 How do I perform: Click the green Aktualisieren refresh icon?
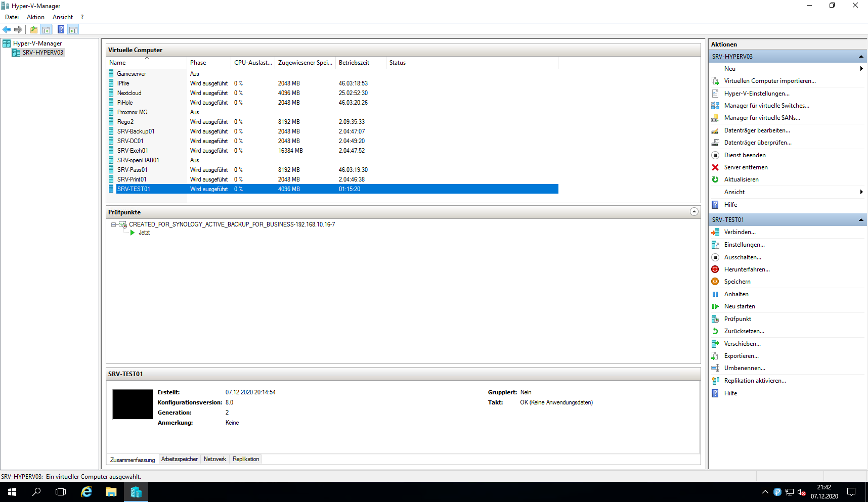pos(715,179)
